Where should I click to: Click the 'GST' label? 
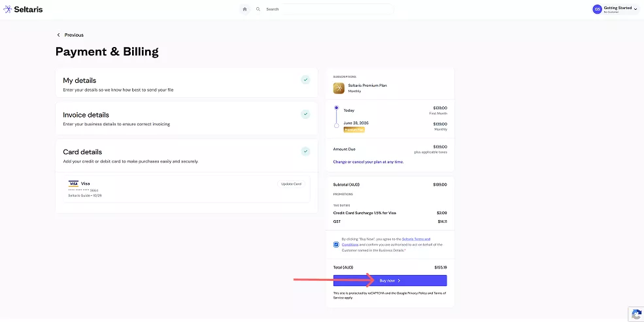tap(337, 221)
